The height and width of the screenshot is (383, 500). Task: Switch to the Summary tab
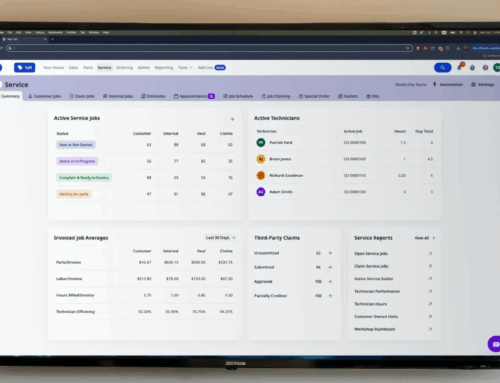point(10,96)
